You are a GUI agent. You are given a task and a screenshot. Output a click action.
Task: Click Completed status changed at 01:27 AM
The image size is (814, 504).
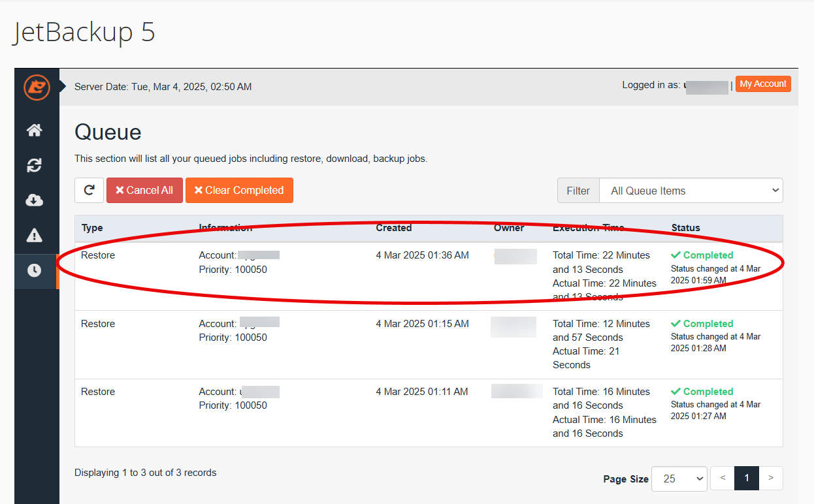coord(715,403)
